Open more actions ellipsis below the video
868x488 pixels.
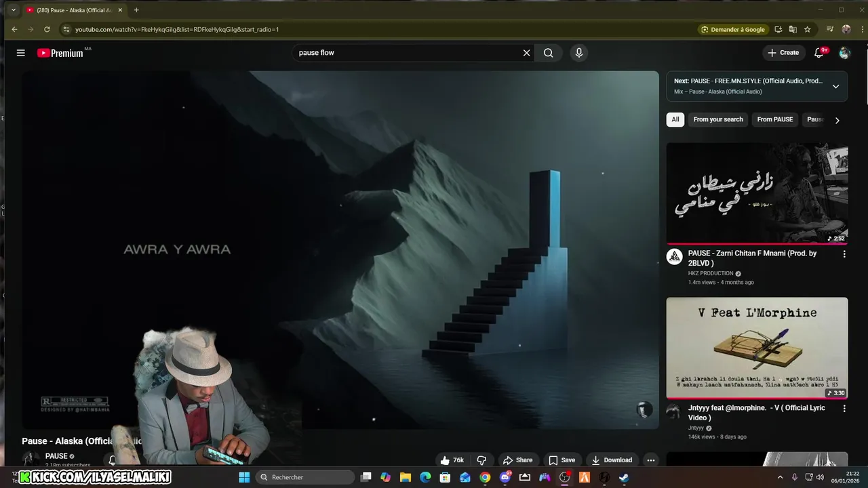(x=650, y=460)
